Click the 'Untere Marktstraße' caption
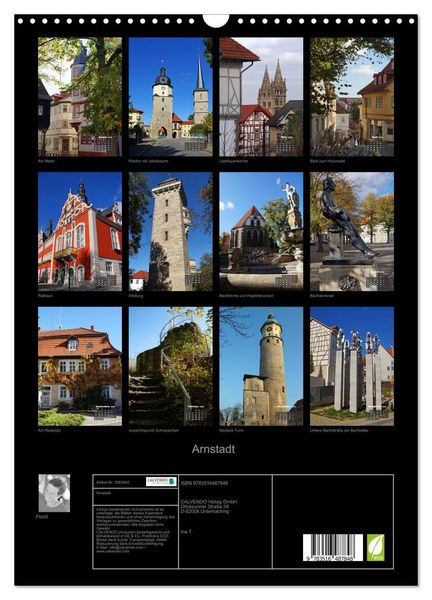The image size is (432, 600). coord(339,430)
